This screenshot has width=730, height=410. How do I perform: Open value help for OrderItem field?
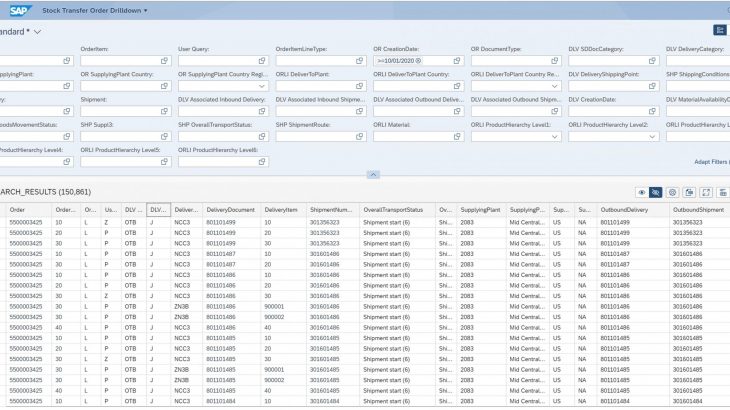point(163,61)
